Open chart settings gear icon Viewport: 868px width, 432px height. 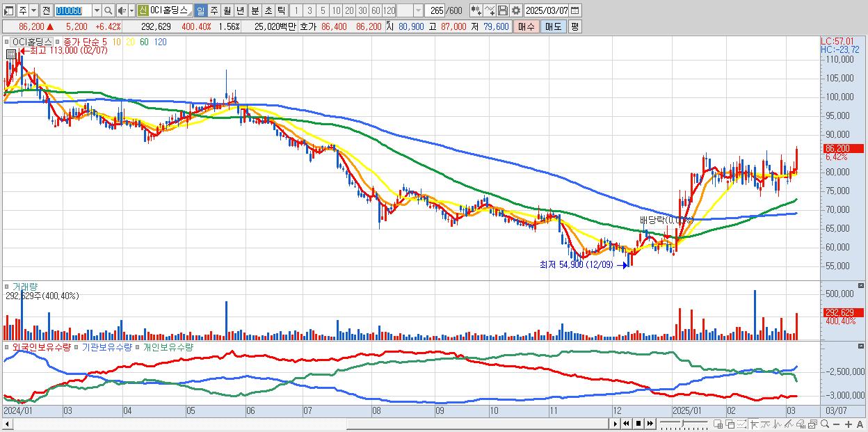point(516,11)
